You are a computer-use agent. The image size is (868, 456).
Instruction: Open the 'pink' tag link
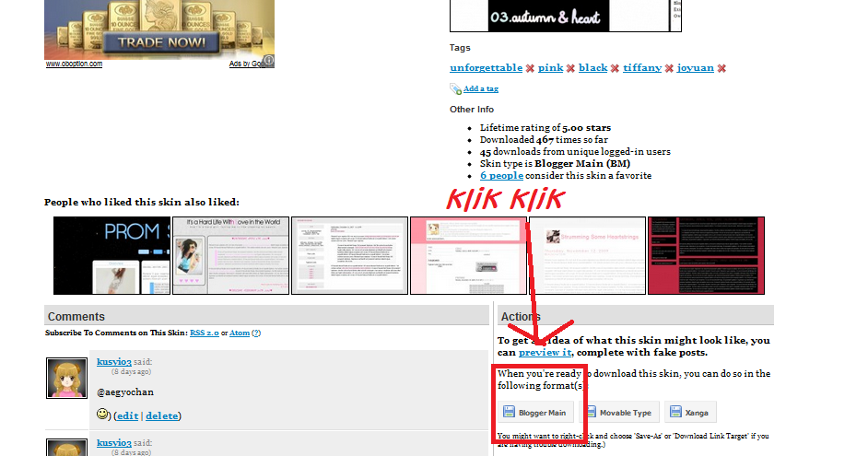tap(550, 67)
